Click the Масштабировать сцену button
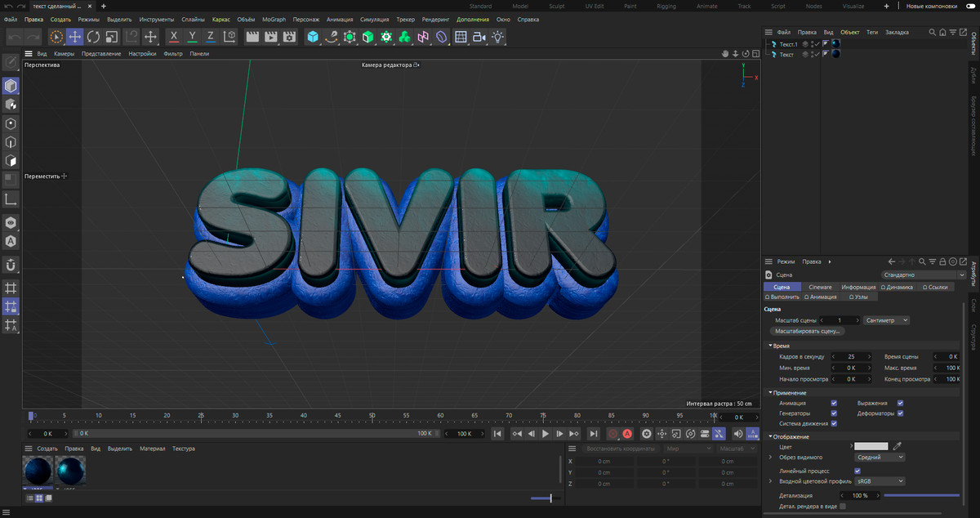 pyautogui.click(x=808, y=331)
